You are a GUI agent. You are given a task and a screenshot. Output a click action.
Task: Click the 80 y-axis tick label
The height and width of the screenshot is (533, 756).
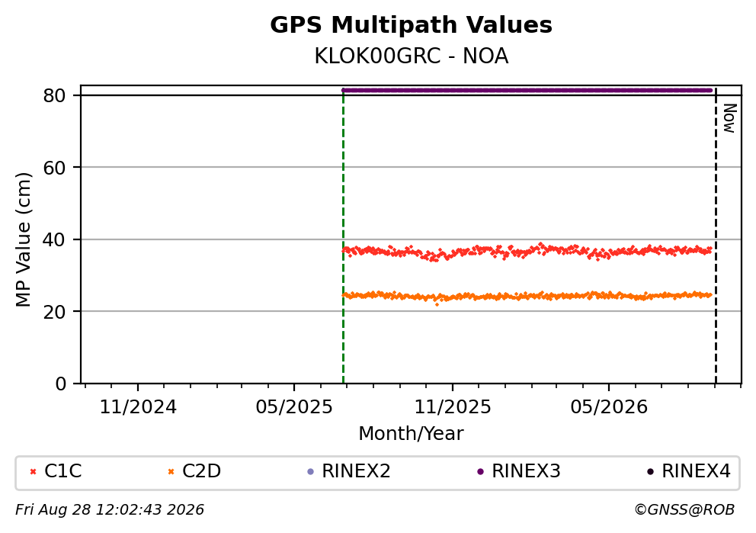pos(54,95)
